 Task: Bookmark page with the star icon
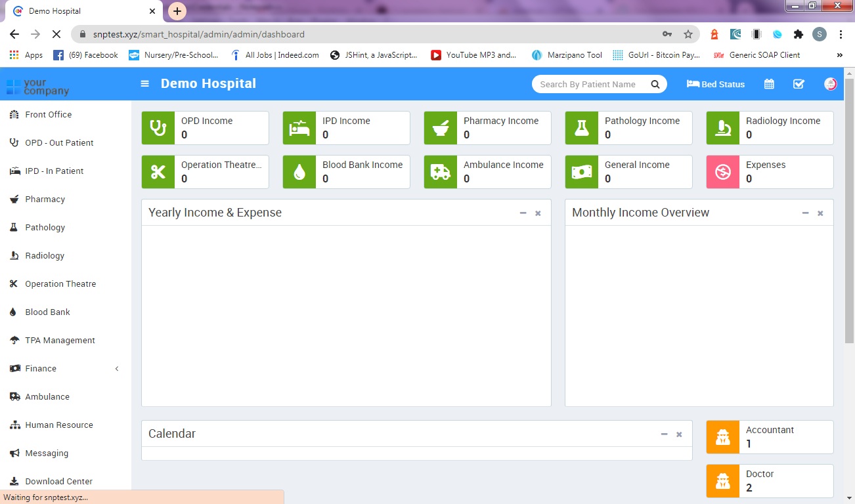click(688, 34)
